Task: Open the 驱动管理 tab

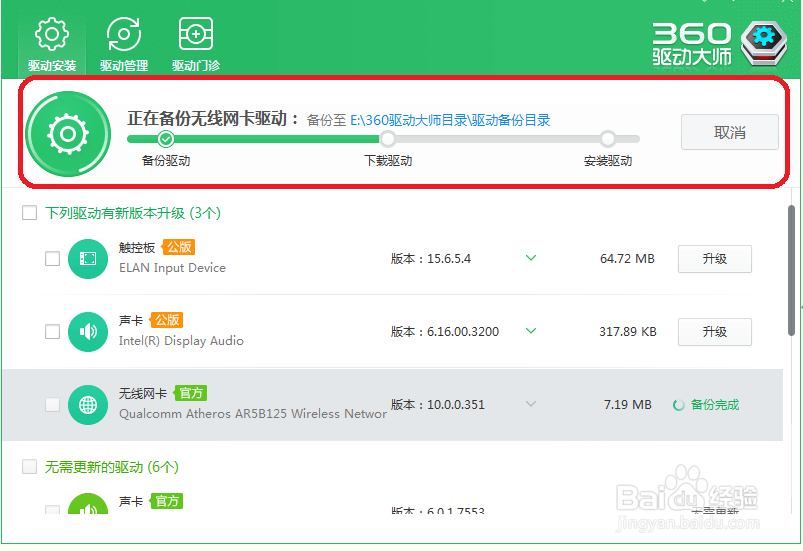Action: pyautogui.click(x=123, y=45)
